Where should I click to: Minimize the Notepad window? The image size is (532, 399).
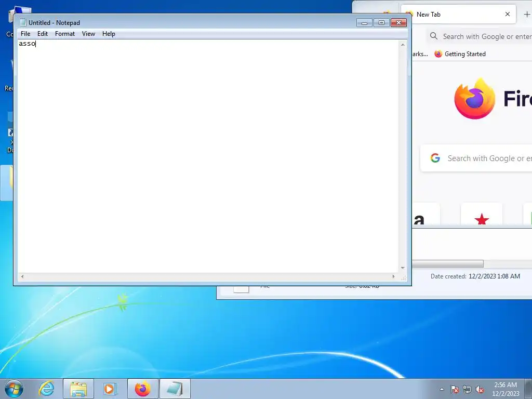pos(364,23)
